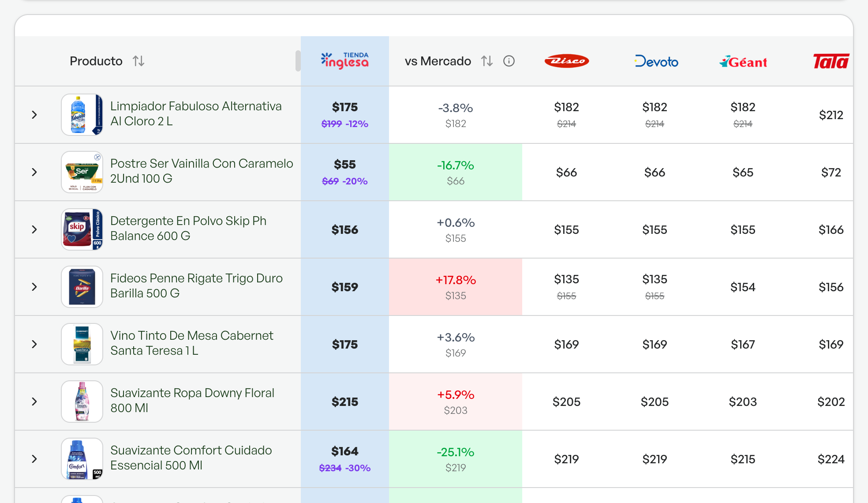Screen dimensions: 868x503
Task: Click Géant's $215 Comfort price
Action: pos(743,459)
